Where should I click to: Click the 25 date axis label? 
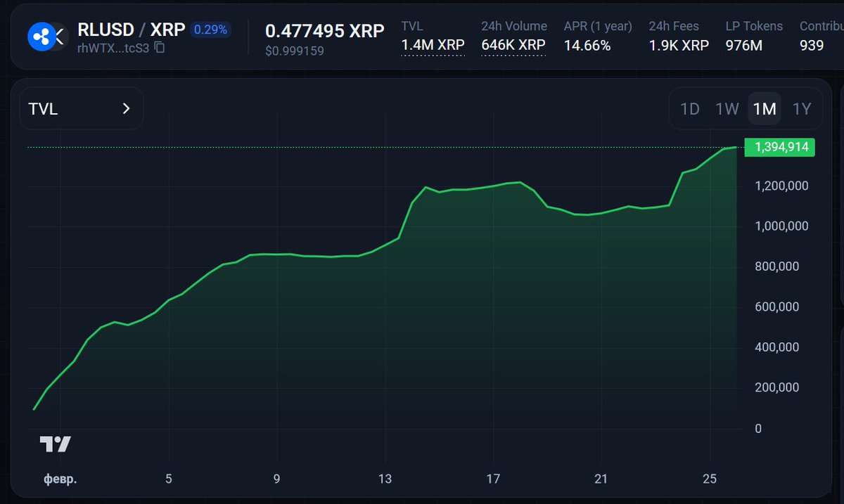click(x=709, y=479)
